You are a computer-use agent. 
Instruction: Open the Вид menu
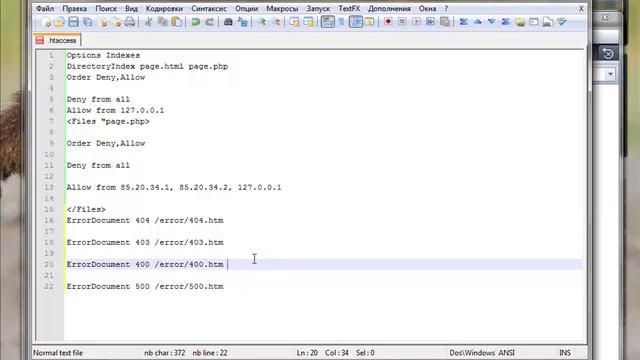(131, 8)
